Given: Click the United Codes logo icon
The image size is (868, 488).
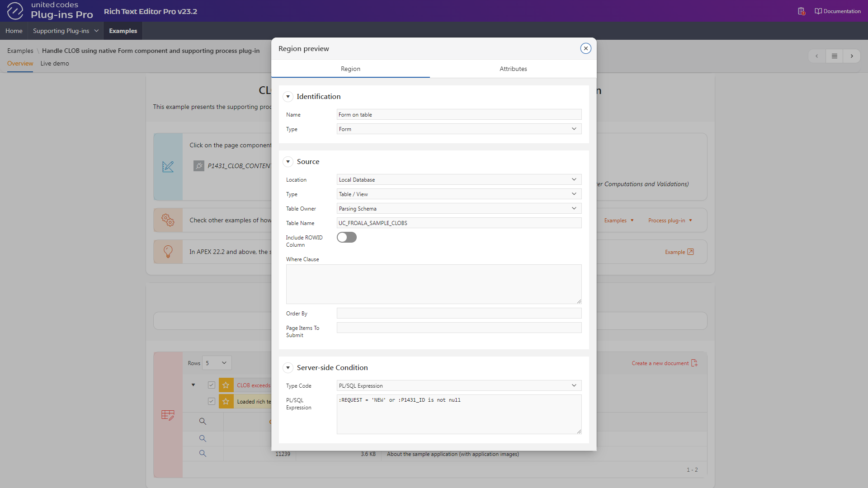Looking at the screenshot, I should point(15,11).
